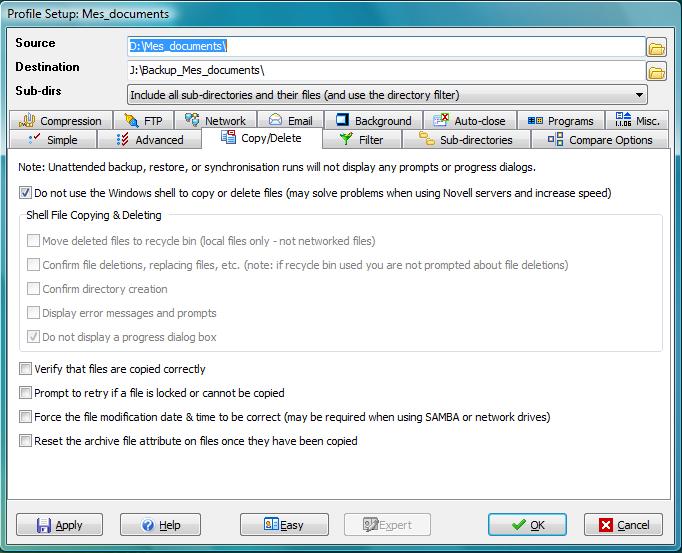
Task: Open the Compression tab
Action: [x=61, y=121]
